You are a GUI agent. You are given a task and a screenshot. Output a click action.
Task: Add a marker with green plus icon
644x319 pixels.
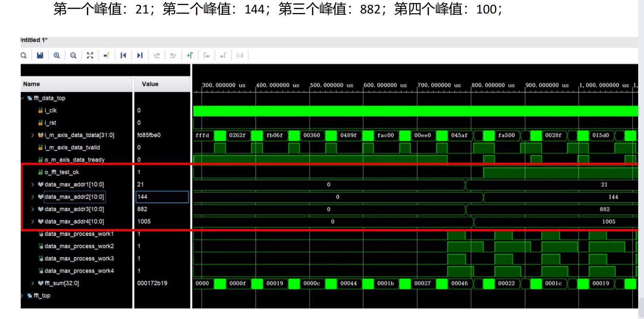tap(189, 55)
